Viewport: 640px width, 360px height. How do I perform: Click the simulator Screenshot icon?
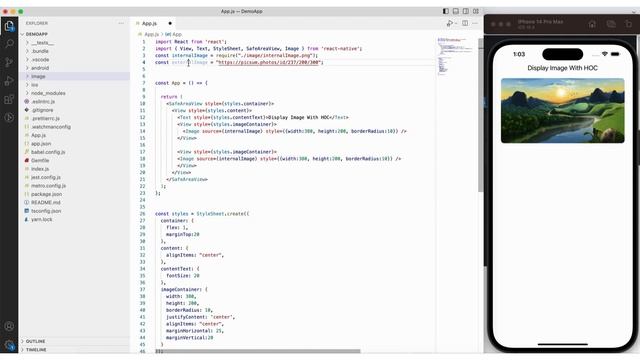611,24
